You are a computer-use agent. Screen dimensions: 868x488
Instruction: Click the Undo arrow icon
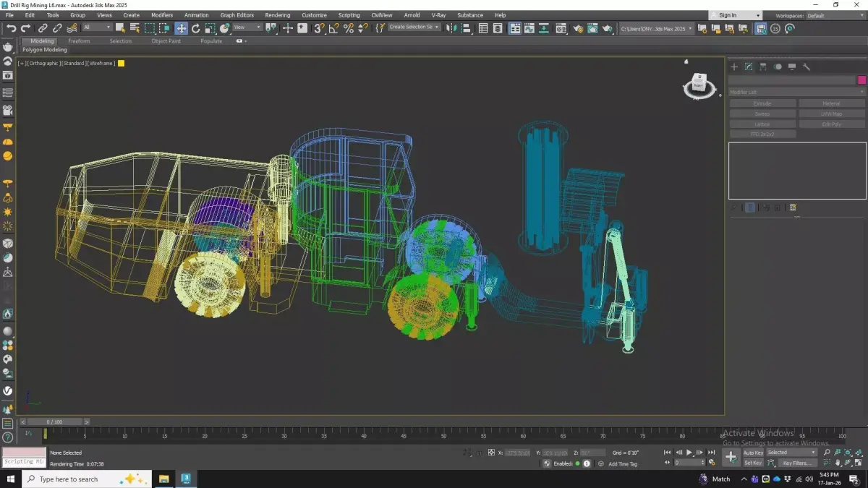(x=11, y=28)
